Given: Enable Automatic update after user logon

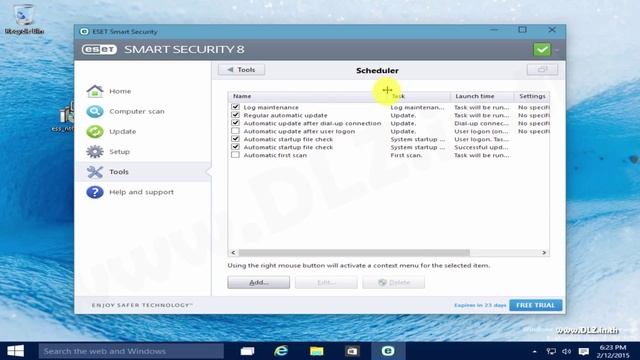Looking at the screenshot, I should click(x=235, y=131).
